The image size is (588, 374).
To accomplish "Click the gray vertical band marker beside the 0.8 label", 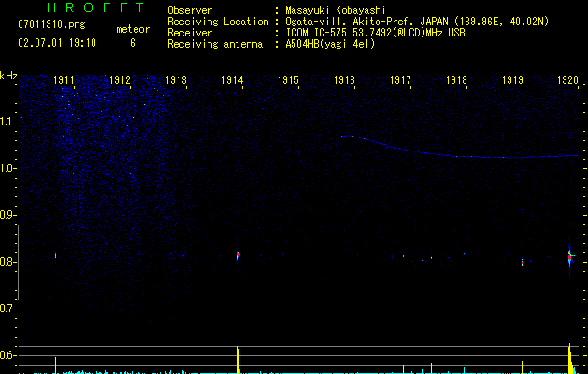I will 18,262.
